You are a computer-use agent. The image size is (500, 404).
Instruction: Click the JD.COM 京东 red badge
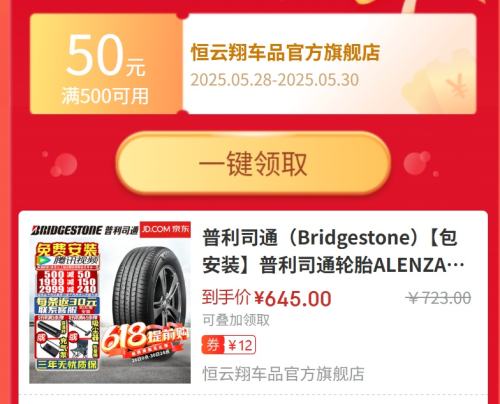coord(165,229)
